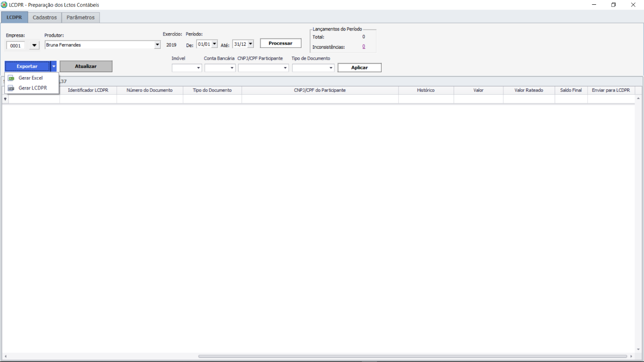Click the filter cell under Identificador LCDPR
644x362 pixels.
88,99
